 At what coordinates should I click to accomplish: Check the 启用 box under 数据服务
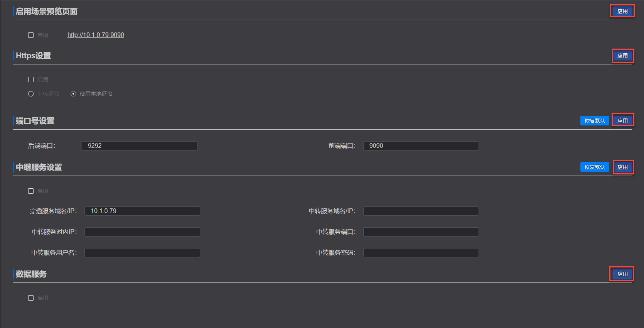pyautogui.click(x=31, y=298)
